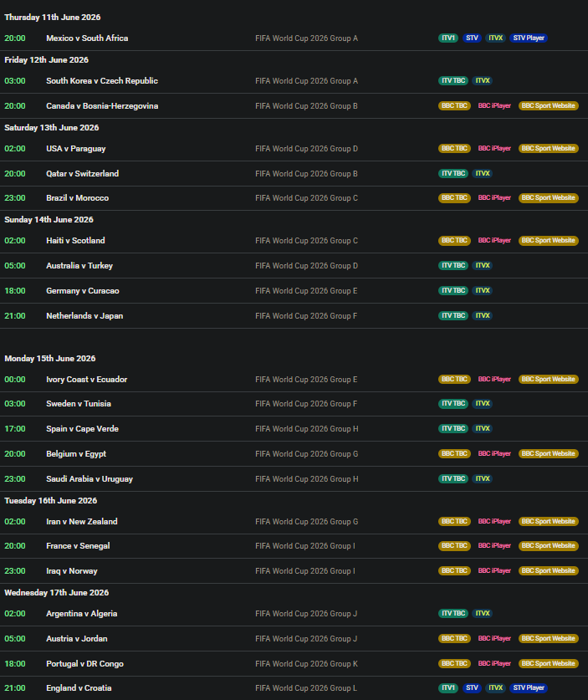Click ITV1 badge for England v Croatia

pyautogui.click(x=447, y=688)
